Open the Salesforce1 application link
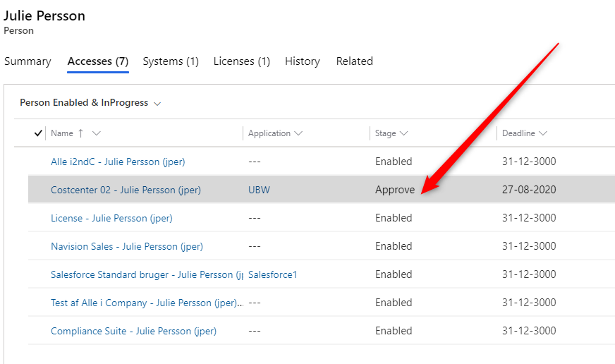615x364 pixels. [x=272, y=274]
